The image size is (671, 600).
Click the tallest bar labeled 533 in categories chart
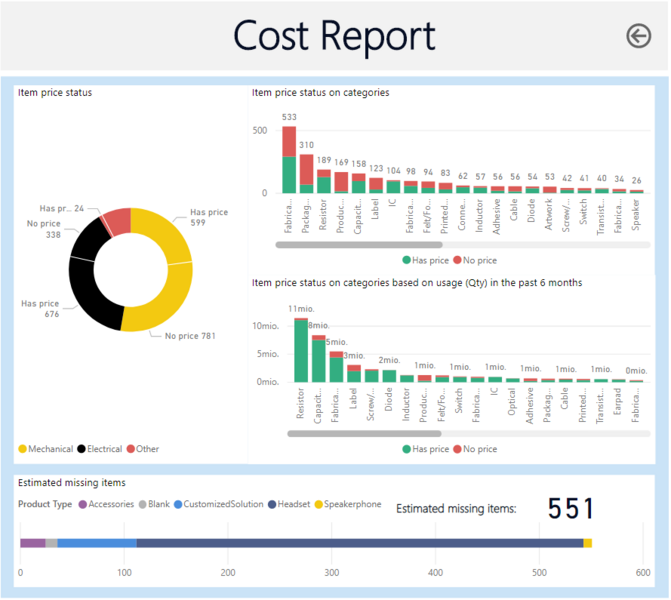[289, 160]
